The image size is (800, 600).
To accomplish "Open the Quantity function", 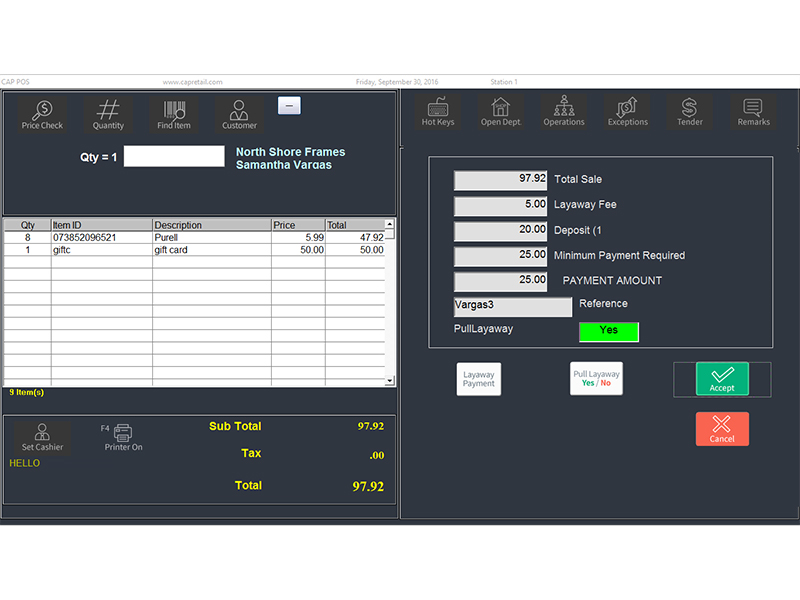I will [108, 113].
